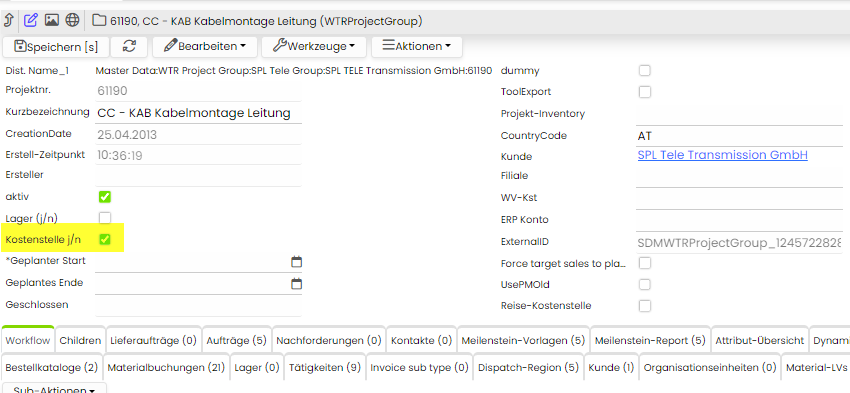Click the Geplantes Ende date field
Image resolution: width=850 pixels, height=393 pixels.
click(192, 284)
